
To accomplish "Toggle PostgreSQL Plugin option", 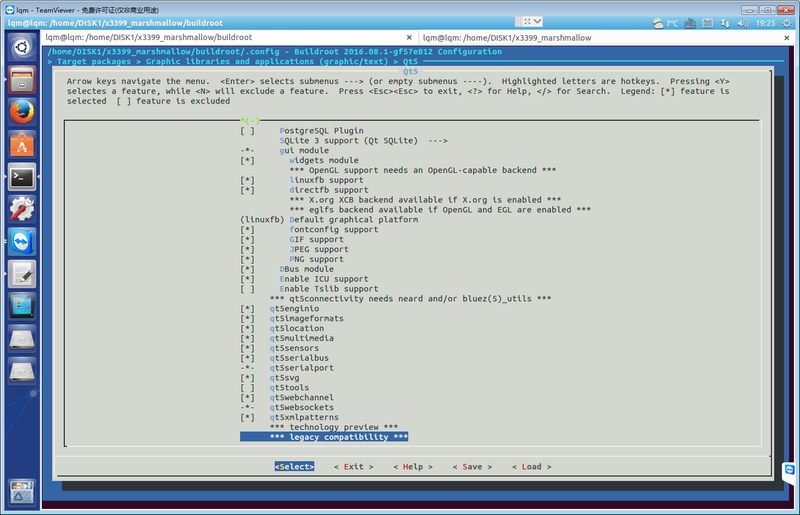I will coord(321,130).
